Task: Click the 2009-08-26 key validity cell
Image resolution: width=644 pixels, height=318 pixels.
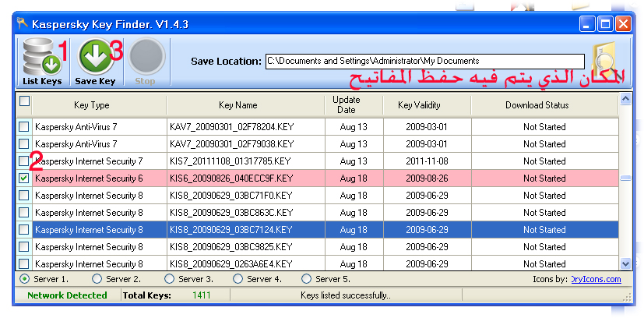Action: click(427, 178)
